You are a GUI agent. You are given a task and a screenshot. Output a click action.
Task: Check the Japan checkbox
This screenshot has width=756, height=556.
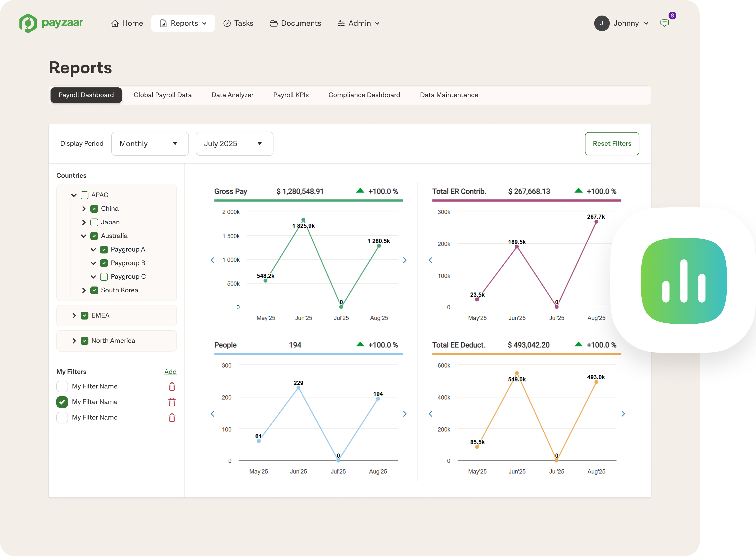pyautogui.click(x=94, y=222)
